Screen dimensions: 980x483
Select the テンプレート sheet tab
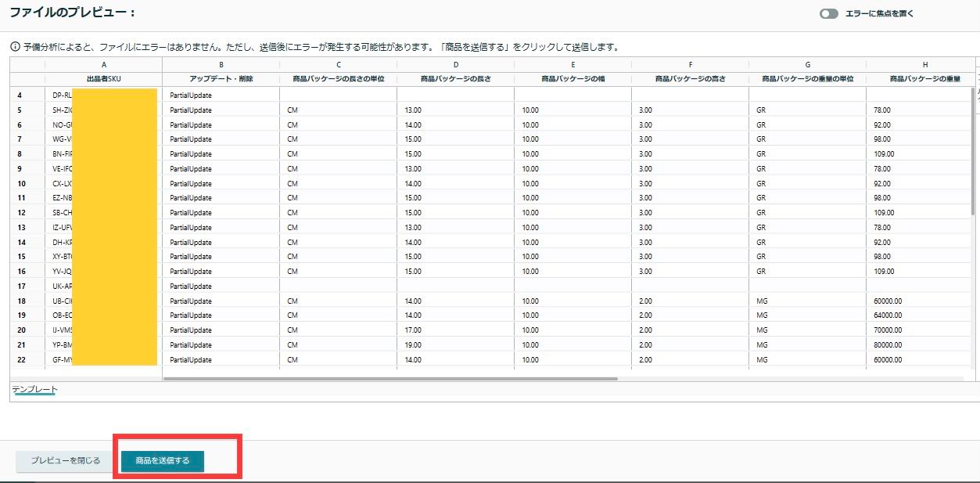point(34,389)
